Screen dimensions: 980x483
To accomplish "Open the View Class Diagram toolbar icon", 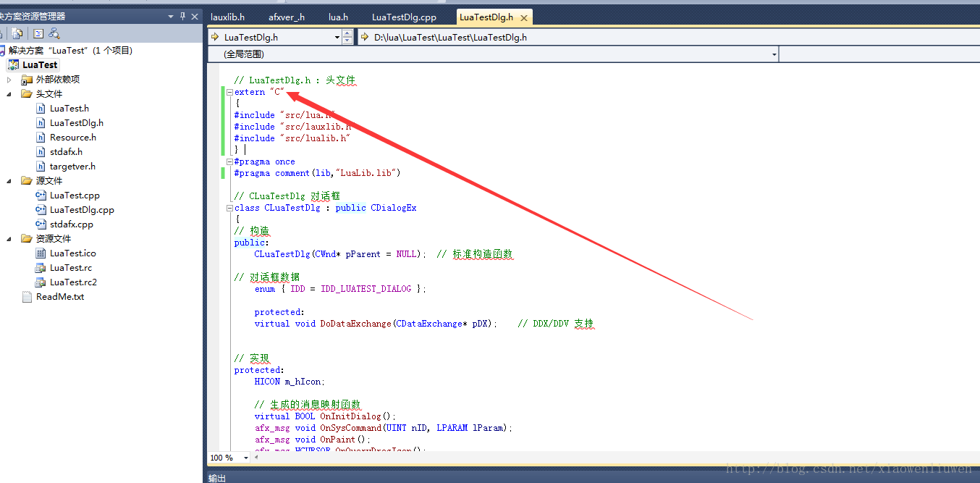I will coord(54,33).
